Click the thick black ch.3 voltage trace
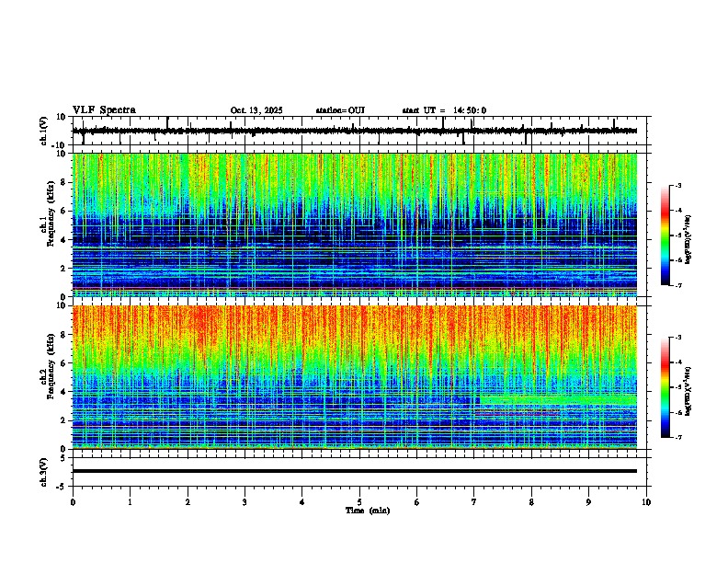This screenshot has width=728, height=563. [355, 471]
